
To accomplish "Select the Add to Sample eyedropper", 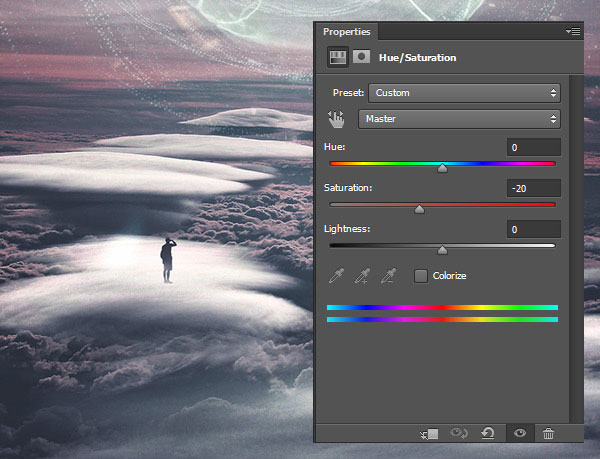I will (363, 275).
